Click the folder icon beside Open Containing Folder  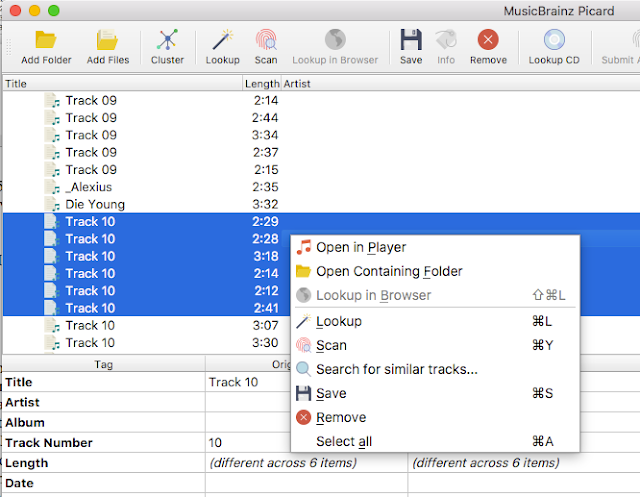click(x=303, y=271)
